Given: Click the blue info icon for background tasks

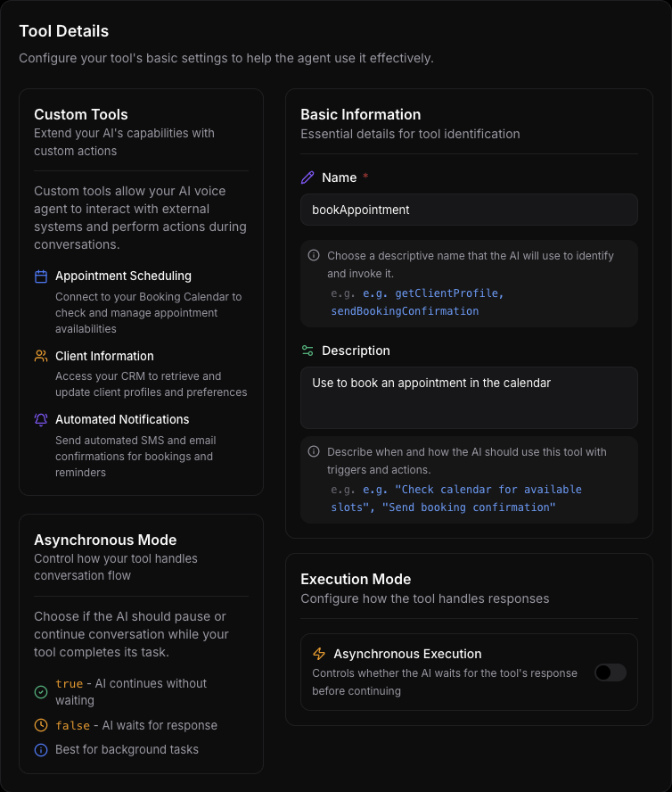Looking at the screenshot, I should click(x=41, y=750).
